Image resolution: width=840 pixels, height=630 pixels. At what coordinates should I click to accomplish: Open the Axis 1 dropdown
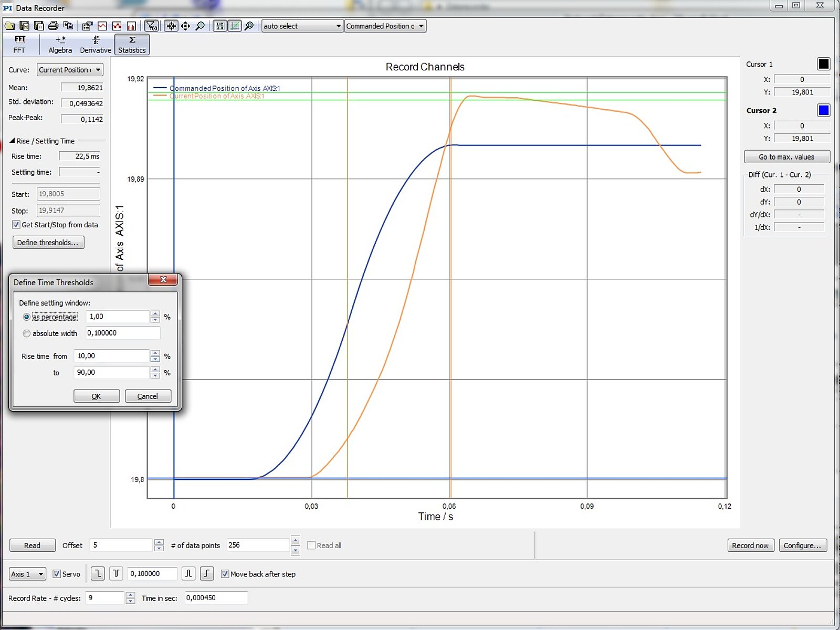pos(27,574)
